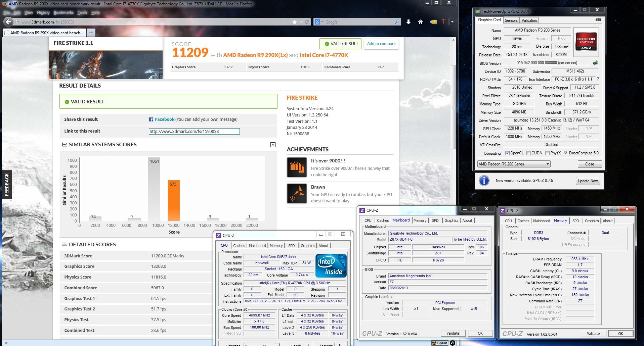This screenshot has width=644, height=346.
Task: Open the Facebook share link
Action: point(165,119)
